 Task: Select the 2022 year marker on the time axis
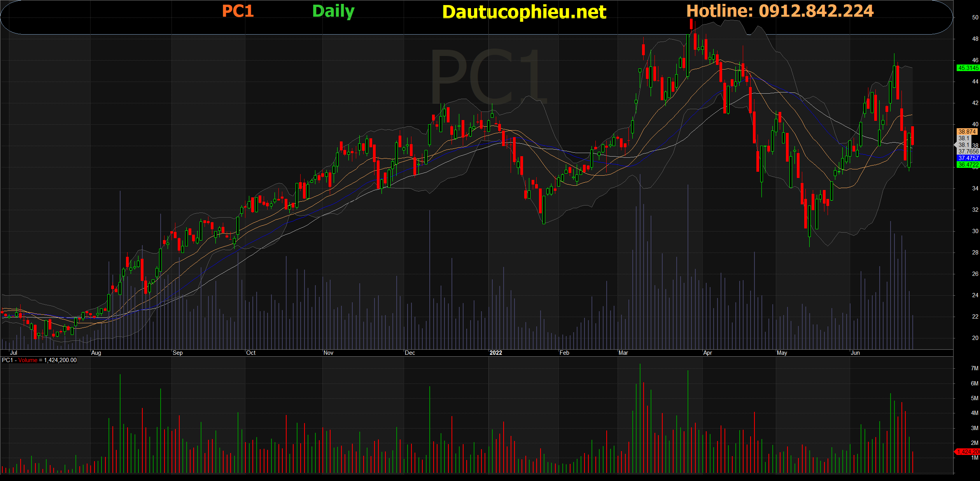click(x=495, y=353)
